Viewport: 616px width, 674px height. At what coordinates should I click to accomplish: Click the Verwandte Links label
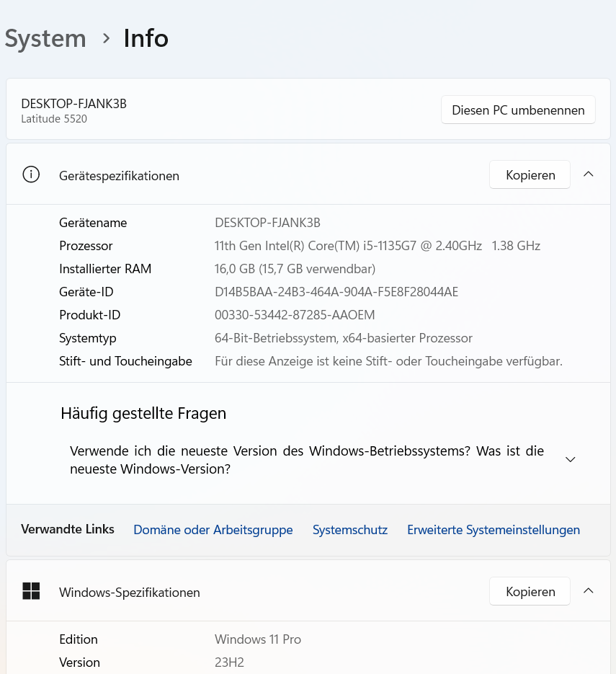point(68,529)
